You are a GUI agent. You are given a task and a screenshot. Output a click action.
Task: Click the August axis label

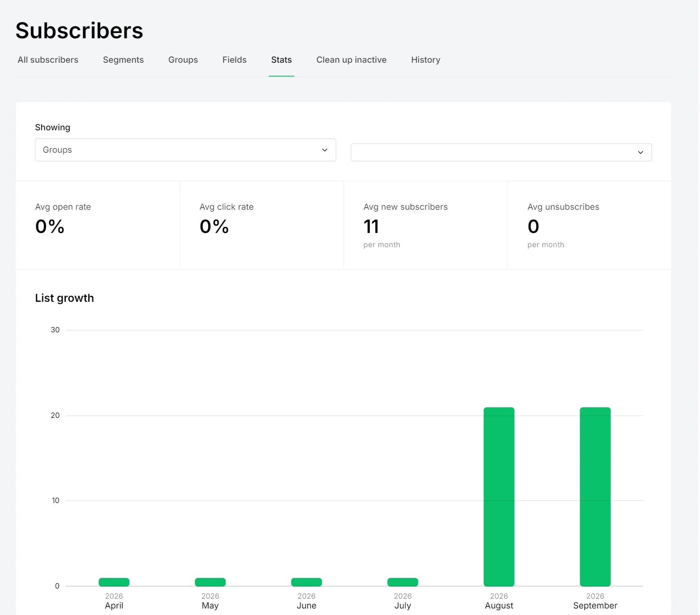coord(499,606)
